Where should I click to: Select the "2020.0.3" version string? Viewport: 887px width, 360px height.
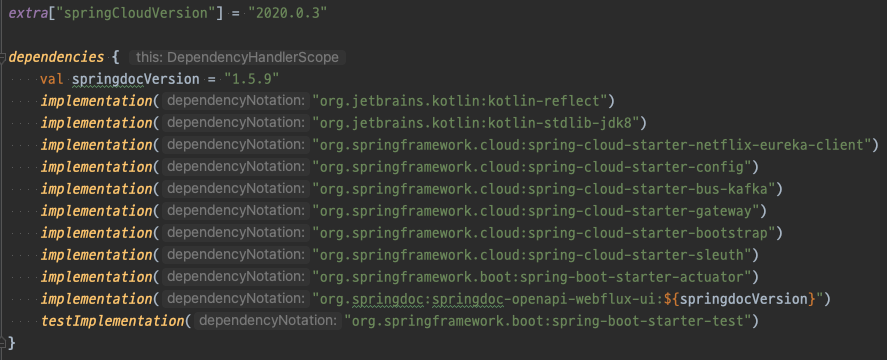coord(288,13)
